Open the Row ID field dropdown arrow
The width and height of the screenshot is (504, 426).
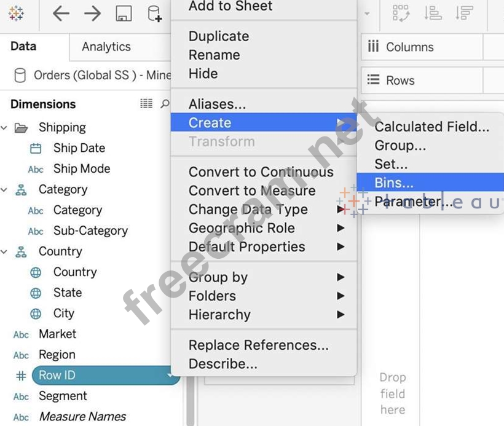(x=170, y=376)
